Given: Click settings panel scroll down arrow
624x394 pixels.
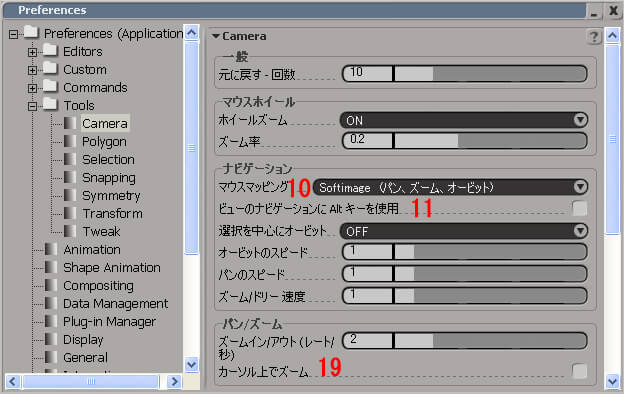Looking at the screenshot, I should [x=612, y=381].
